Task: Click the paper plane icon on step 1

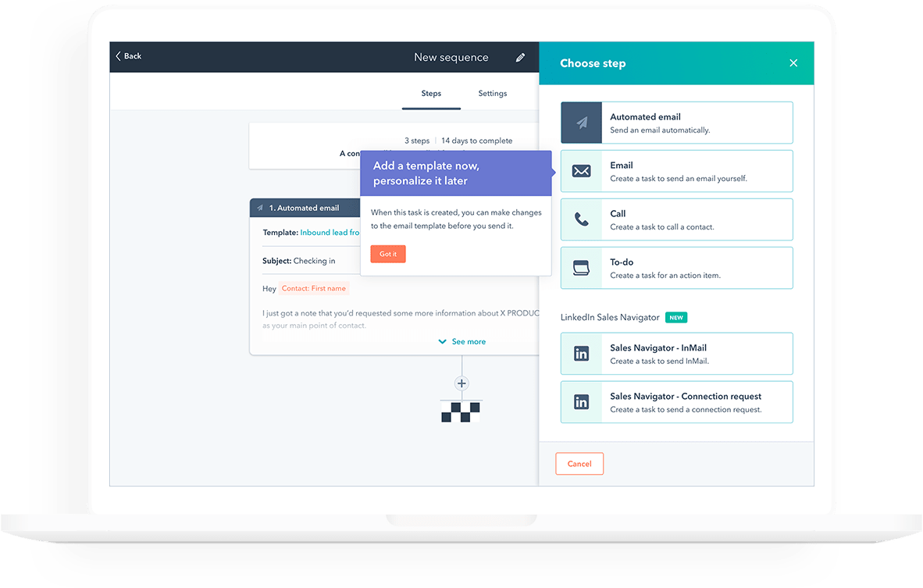Action: coord(260,208)
